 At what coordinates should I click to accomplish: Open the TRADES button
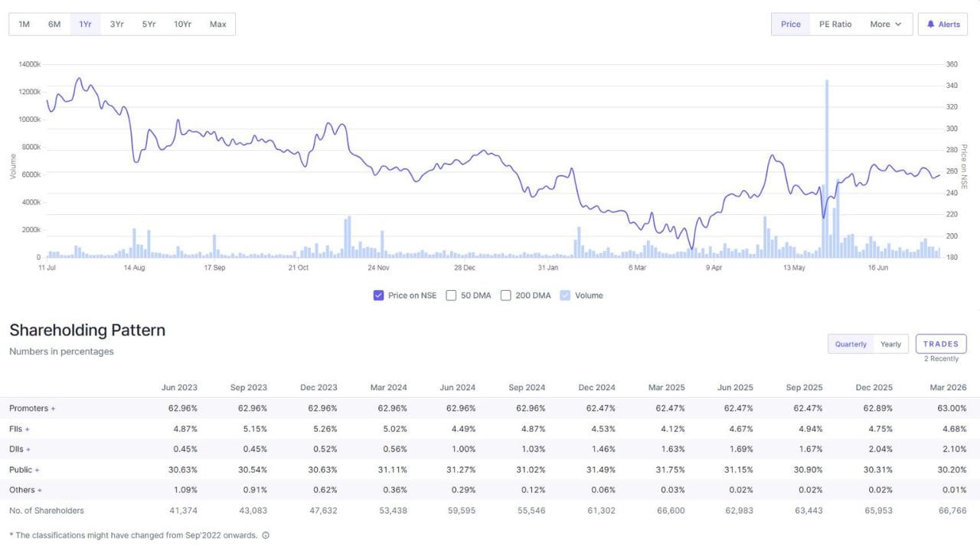(941, 344)
